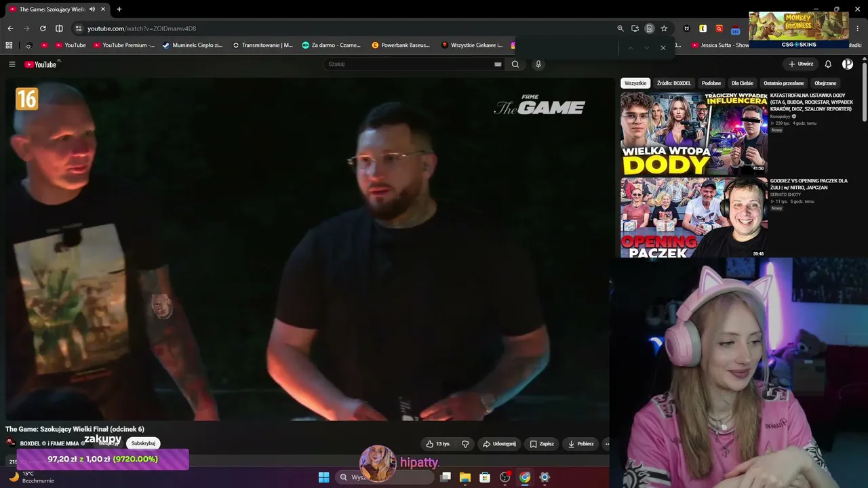Go to the YouTube home logo

coord(42,64)
